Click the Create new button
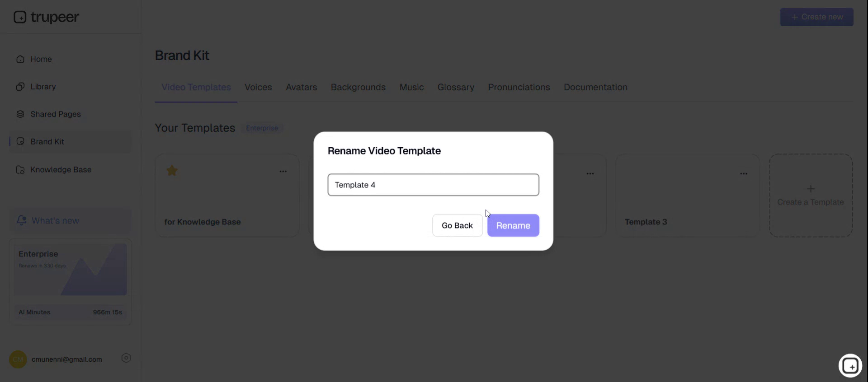The width and height of the screenshot is (868, 382). click(x=816, y=17)
